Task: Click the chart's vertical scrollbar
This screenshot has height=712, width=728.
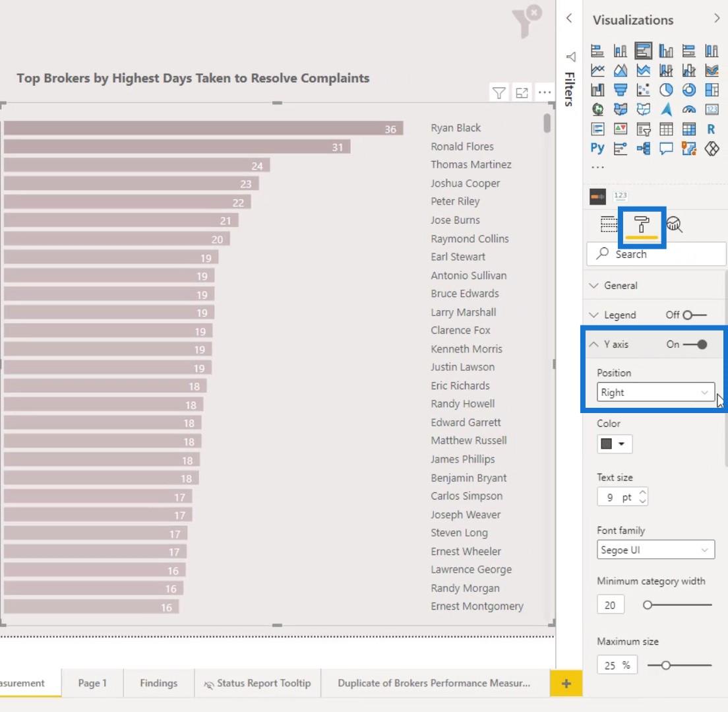Action: (547, 123)
